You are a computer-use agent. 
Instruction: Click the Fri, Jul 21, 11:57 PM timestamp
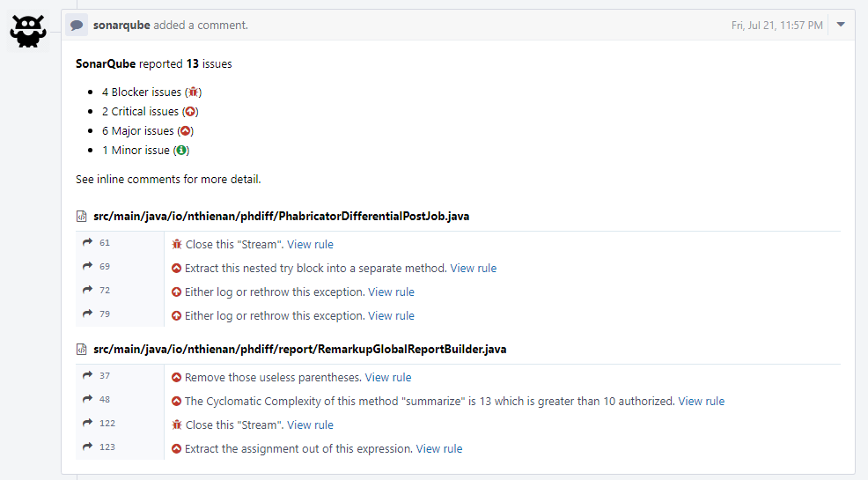776,26
